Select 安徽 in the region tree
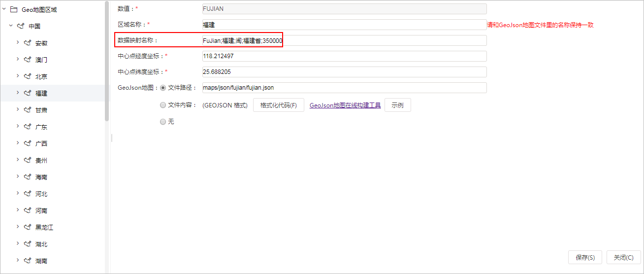 [x=41, y=43]
